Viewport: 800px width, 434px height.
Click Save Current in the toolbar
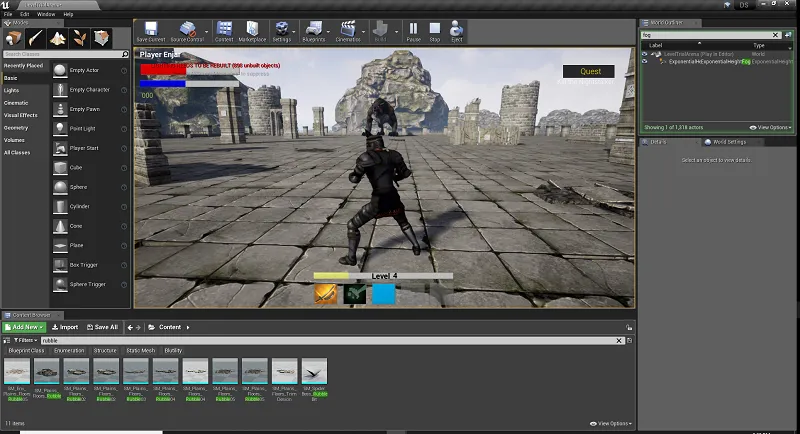(151, 32)
